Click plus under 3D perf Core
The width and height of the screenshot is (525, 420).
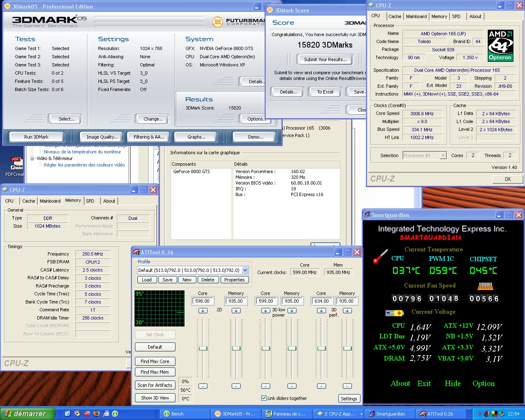coord(322,311)
